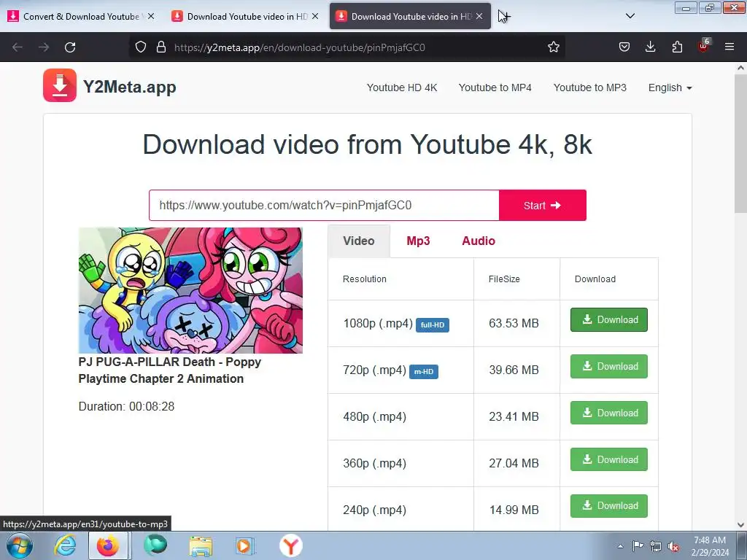
Task: Click the 39.66 MB file size
Action: 514,370
